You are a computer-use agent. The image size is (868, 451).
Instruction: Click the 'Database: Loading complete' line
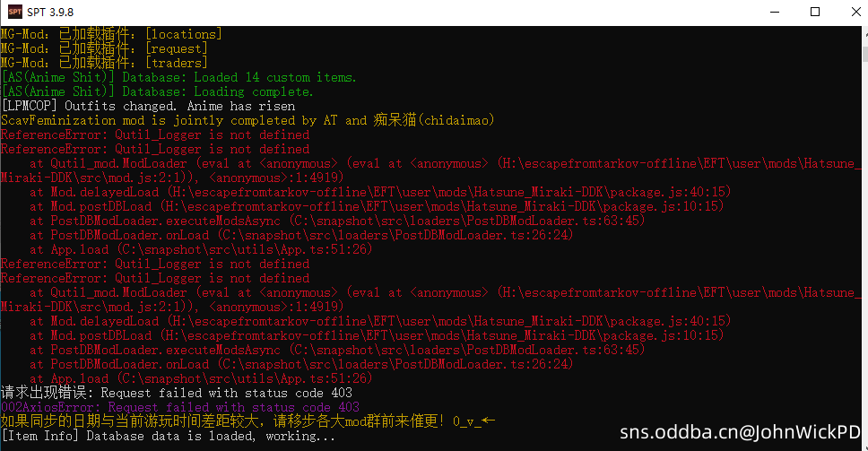pos(157,91)
